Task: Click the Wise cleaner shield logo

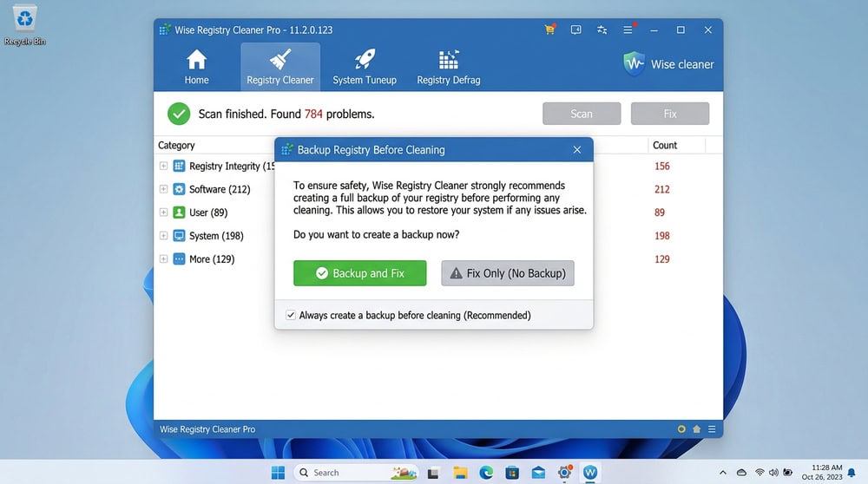Action: pyautogui.click(x=634, y=63)
